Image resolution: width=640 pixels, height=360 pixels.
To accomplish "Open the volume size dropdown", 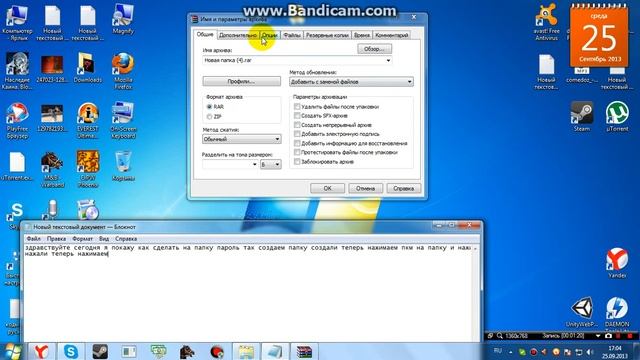I will (x=254, y=164).
